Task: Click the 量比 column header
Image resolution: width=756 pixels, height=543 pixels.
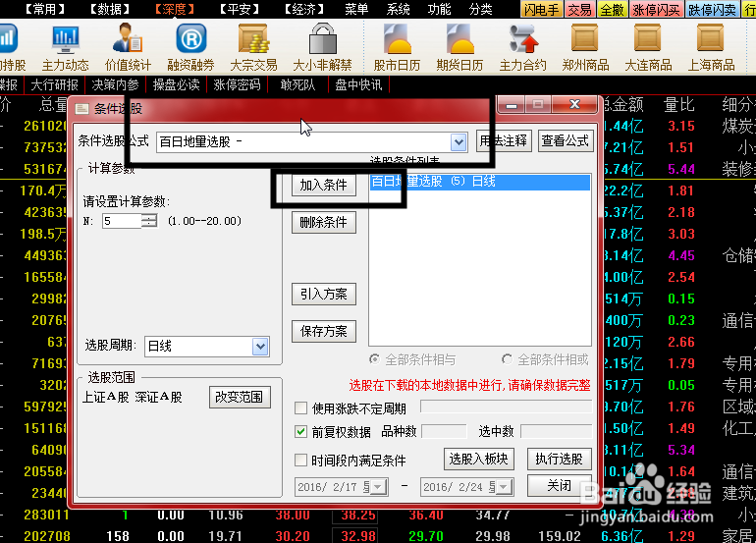Action: click(679, 105)
